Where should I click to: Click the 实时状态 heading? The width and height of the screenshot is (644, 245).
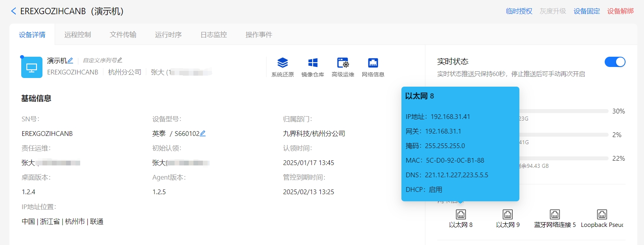(453, 61)
